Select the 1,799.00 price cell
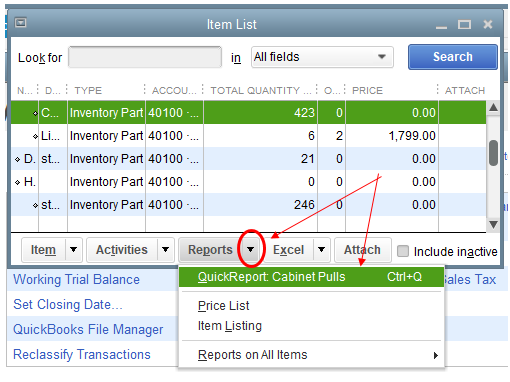This screenshot has height=382, width=510. pyautogui.click(x=392, y=136)
